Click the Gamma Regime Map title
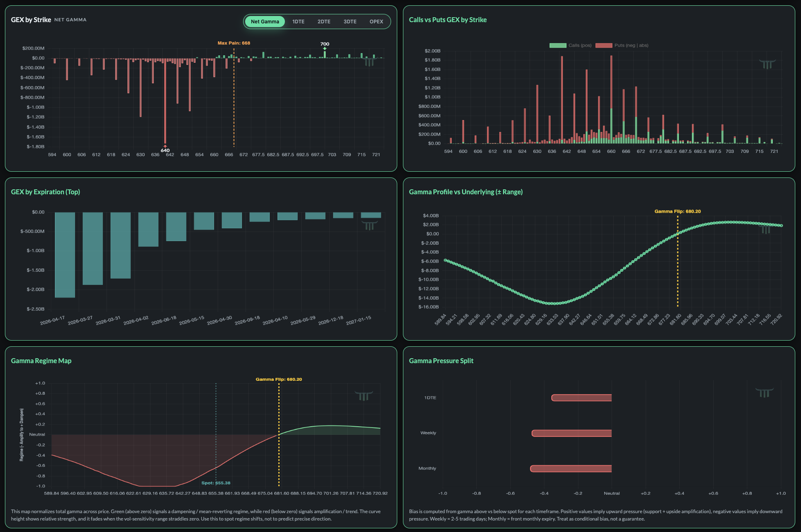Screen dimensions: 801x532 (x=41, y=361)
